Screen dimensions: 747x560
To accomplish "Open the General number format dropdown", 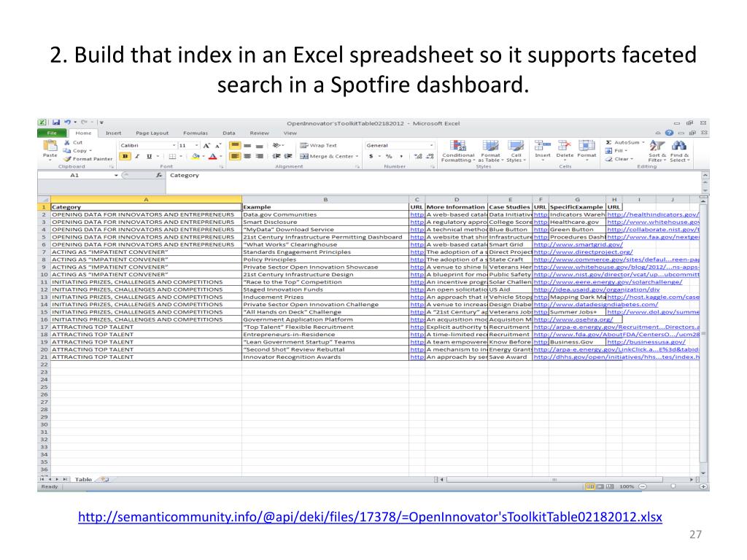I will [432, 145].
